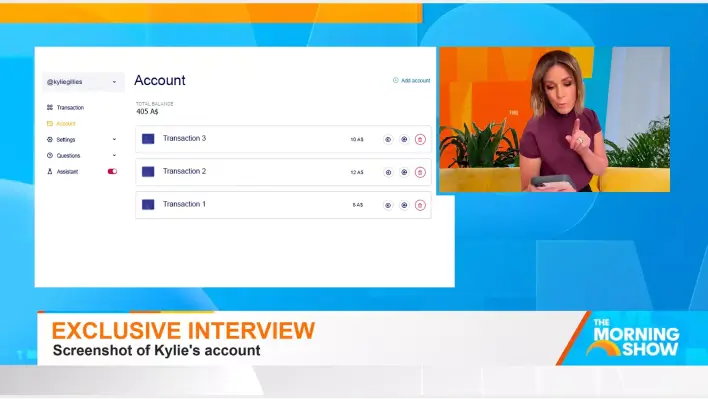The image size is (708, 399).
Task: Click the blue flag icon of Transaction 3
Action: [148, 139]
